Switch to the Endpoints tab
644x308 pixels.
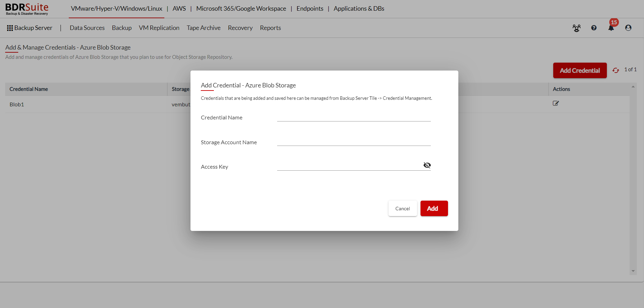(x=310, y=9)
